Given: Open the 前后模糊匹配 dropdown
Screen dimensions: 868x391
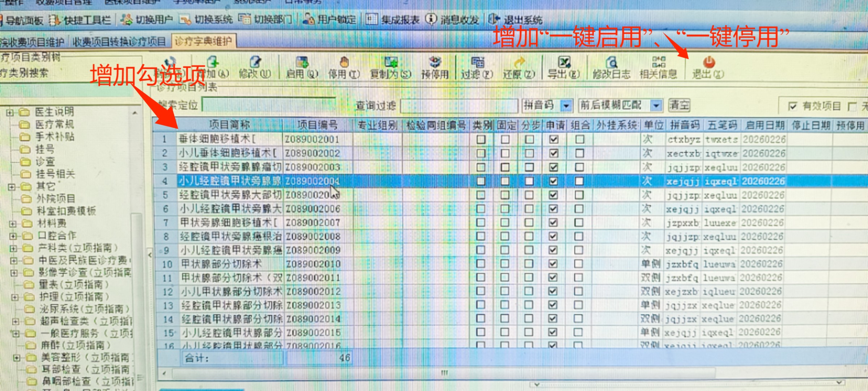Looking at the screenshot, I should point(656,106).
